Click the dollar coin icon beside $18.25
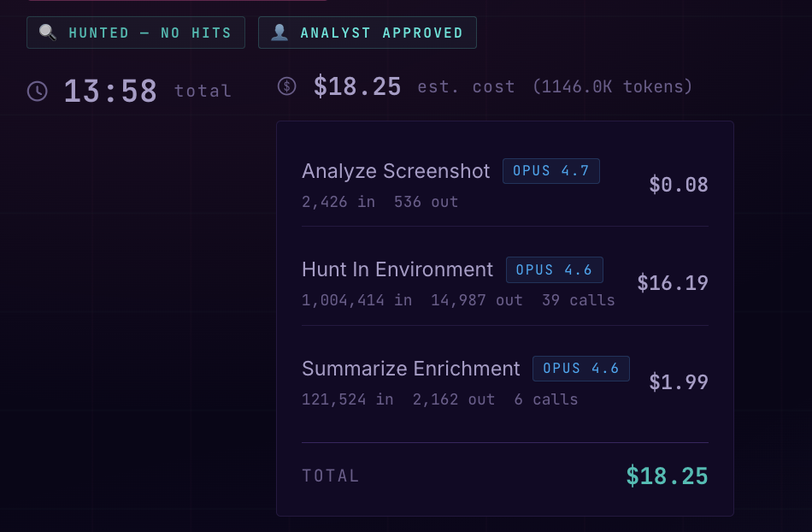 click(287, 86)
